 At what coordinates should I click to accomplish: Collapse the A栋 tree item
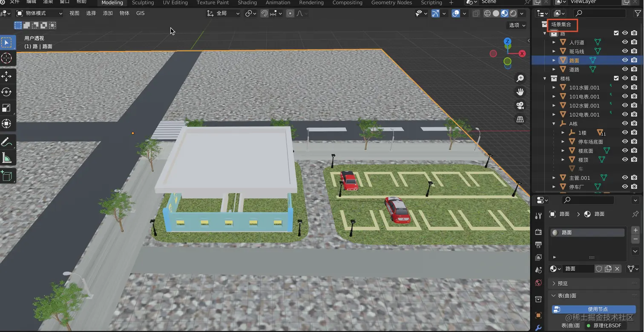(554, 124)
